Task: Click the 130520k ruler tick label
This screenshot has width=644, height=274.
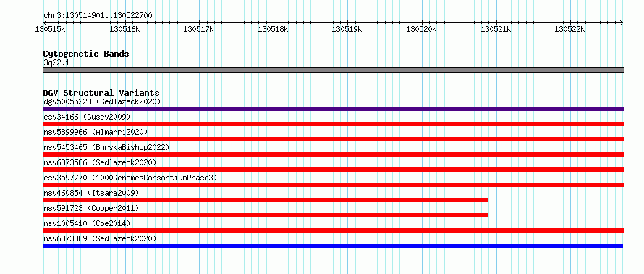Action: (421, 29)
